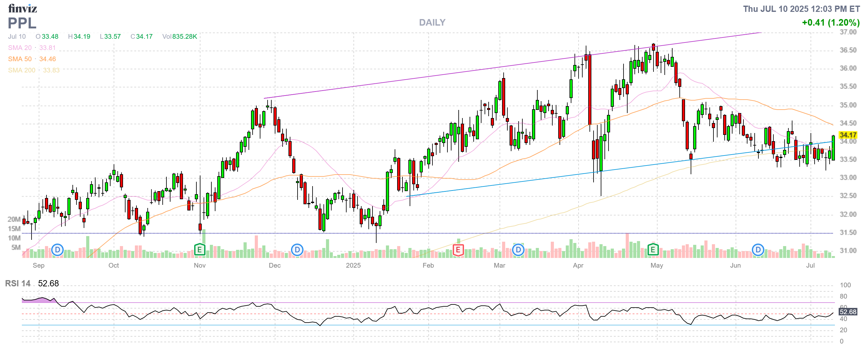Open the June dividend D marker

click(x=758, y=250)
